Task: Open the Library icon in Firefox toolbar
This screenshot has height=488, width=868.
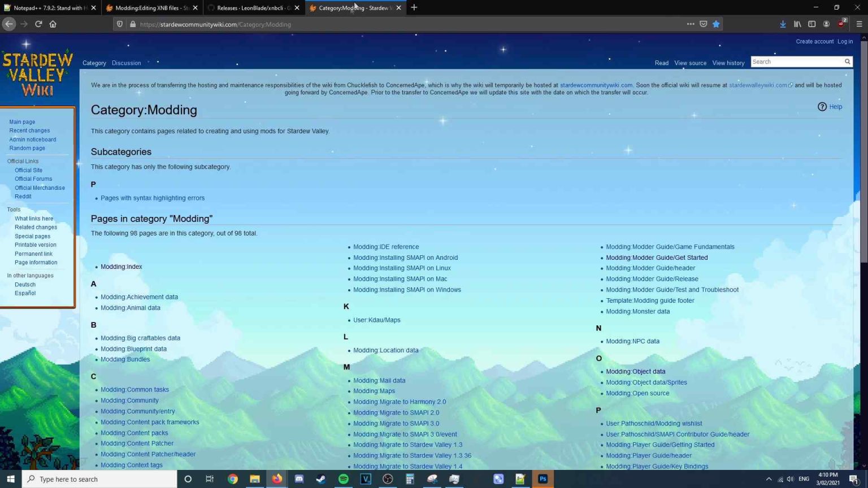Action: (x=797, y=24)
